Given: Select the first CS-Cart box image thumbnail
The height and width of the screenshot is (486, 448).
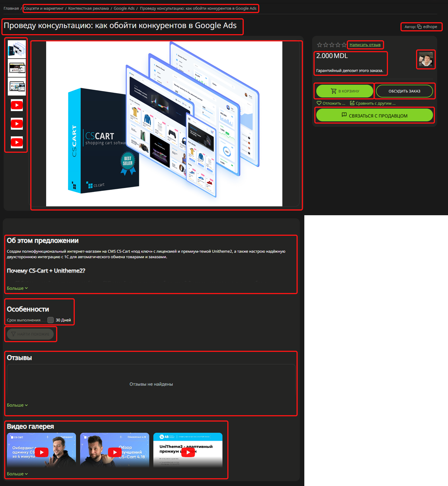Looking at the screenshot, I should (17, 49).
